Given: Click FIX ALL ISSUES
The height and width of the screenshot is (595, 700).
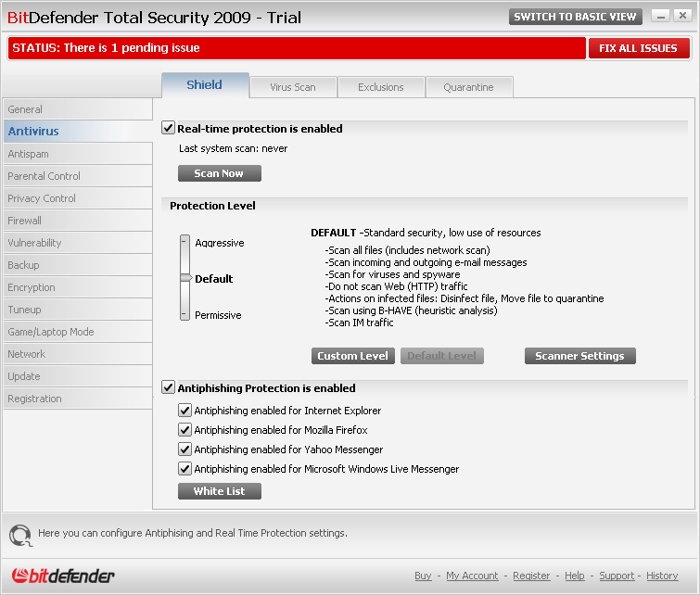Looking at the screenshot, I should (x=639, y=48).
